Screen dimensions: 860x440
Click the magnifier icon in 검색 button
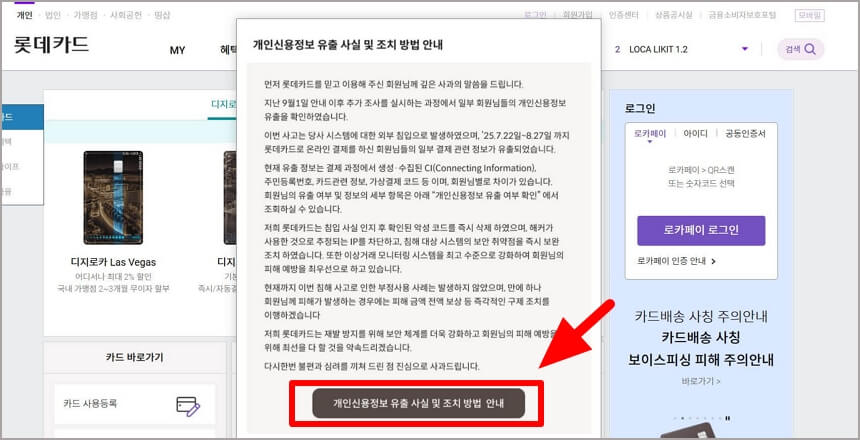tap(810, 49)
